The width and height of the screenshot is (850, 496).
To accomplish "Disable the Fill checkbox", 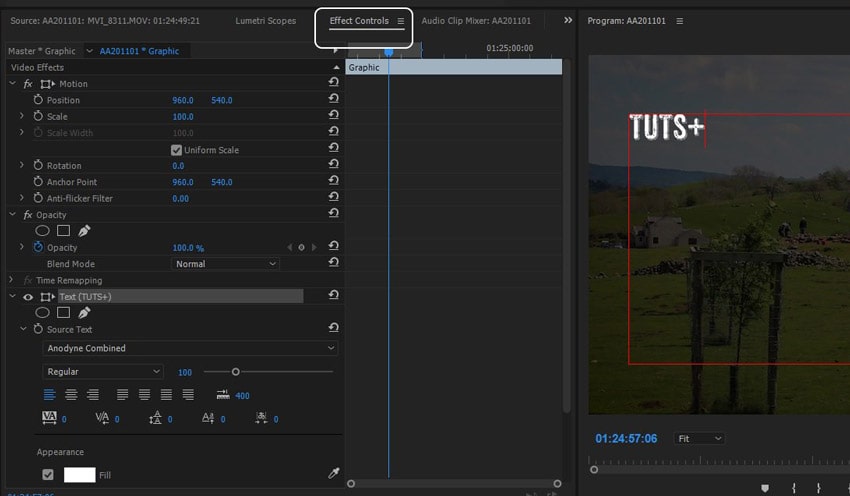I will point(48,475).
